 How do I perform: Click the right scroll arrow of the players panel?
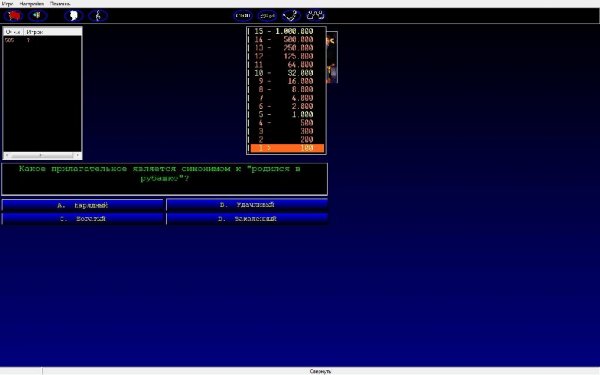coord(78,155)
